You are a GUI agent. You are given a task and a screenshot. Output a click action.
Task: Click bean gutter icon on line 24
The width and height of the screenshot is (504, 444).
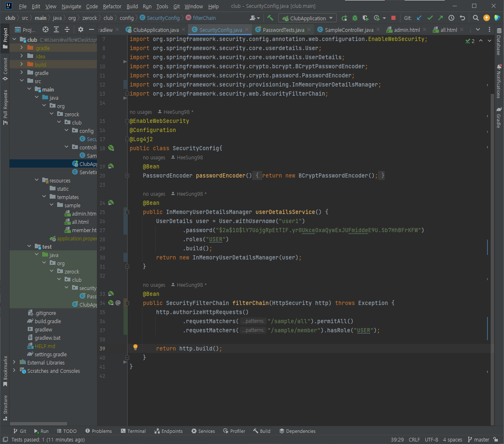pos(111,203)
